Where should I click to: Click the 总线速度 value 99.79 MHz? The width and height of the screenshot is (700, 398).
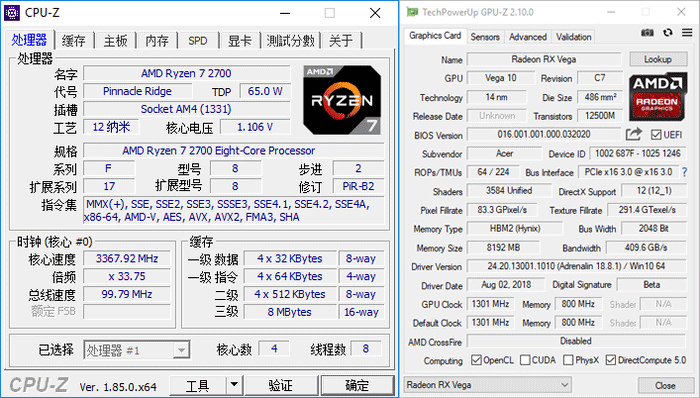127,294
